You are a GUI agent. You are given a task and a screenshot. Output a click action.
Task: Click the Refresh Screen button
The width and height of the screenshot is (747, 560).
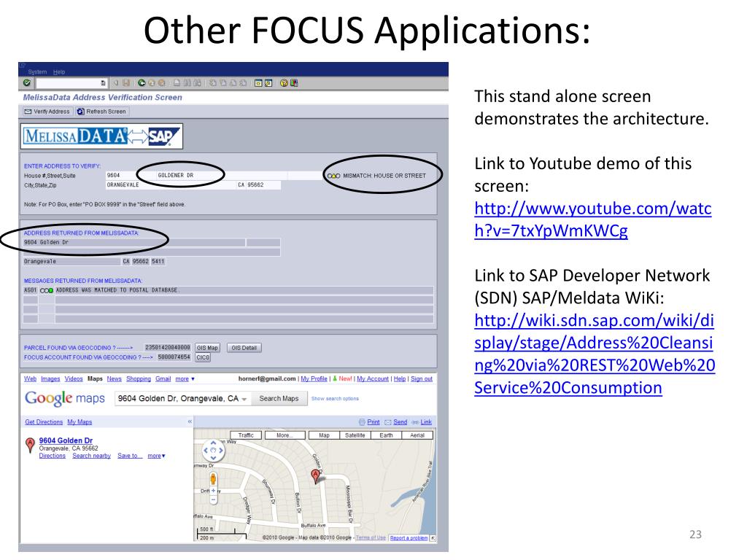pyautogui.click(x=102, y=112)
